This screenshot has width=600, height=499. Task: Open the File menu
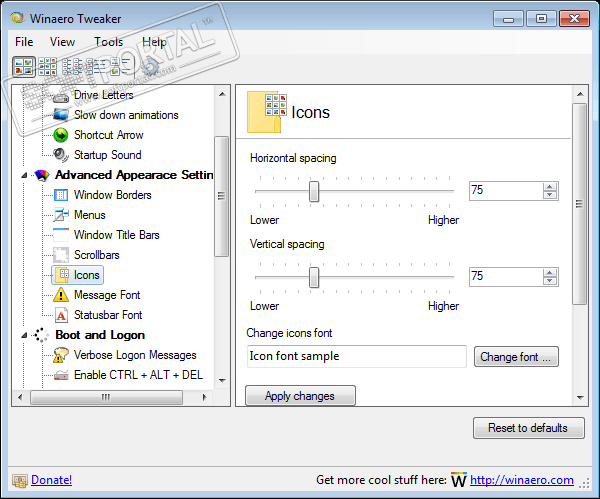(24, 42)
